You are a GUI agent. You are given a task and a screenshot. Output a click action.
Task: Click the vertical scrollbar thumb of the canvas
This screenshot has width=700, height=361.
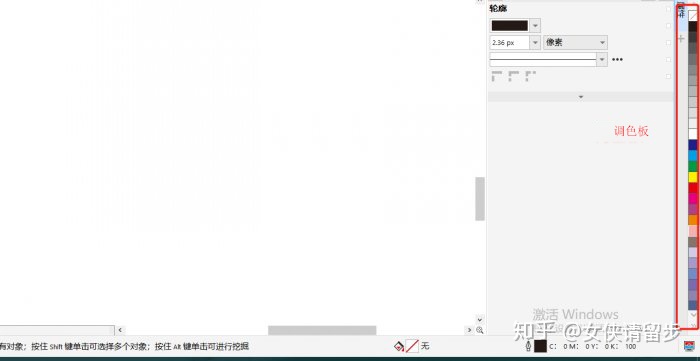pos(480,199)
